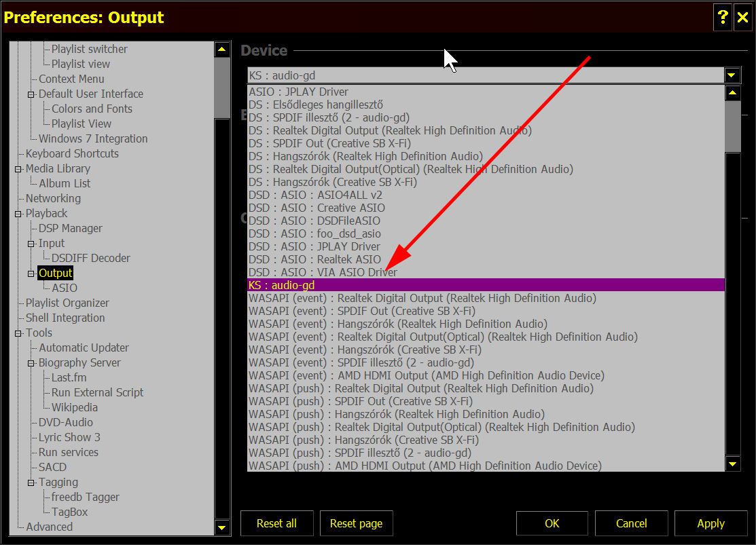Viewport: 756px width, 545px height.
Task: Choose DSD : ASIO : Realtek ASIO
Action: [x=486, y=260]
